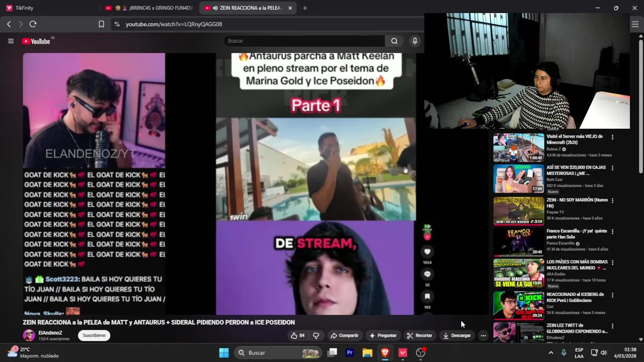This screenshot has width=644, height=362.
Task: Go back with the browser back arrow
Action: (9, 24)
